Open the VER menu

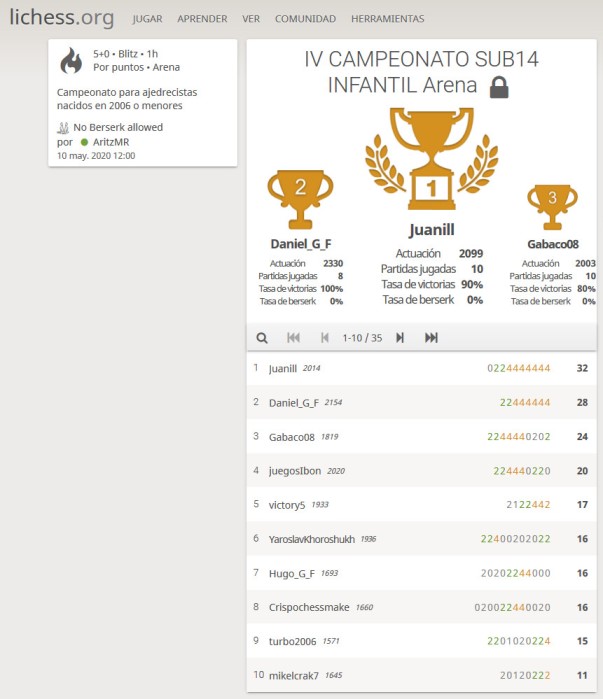click(x=251, y=19)
